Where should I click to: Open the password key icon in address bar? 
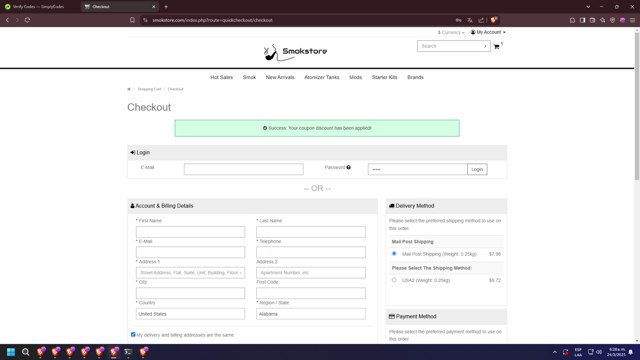pos(459,20)
